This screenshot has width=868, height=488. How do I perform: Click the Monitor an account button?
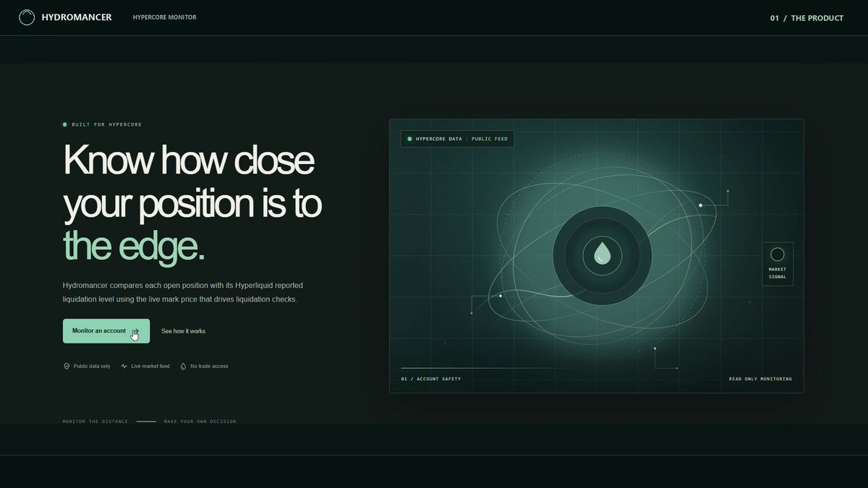point(106,331)
